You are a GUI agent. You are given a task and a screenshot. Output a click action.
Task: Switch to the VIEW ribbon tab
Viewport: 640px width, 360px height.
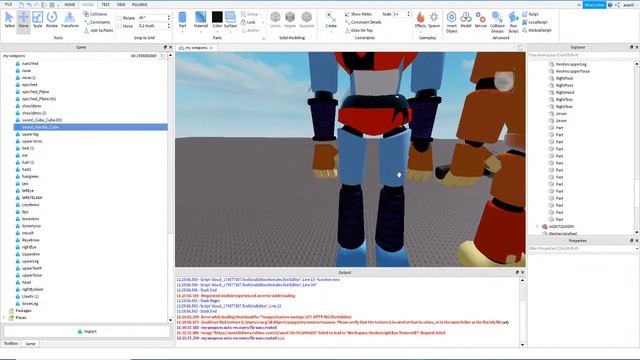(x=121, y=4)
